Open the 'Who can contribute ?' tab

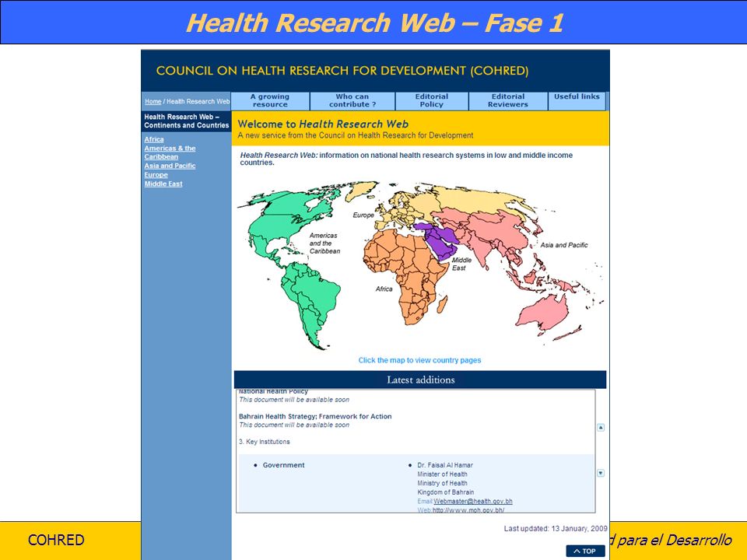tap(352, 100)
